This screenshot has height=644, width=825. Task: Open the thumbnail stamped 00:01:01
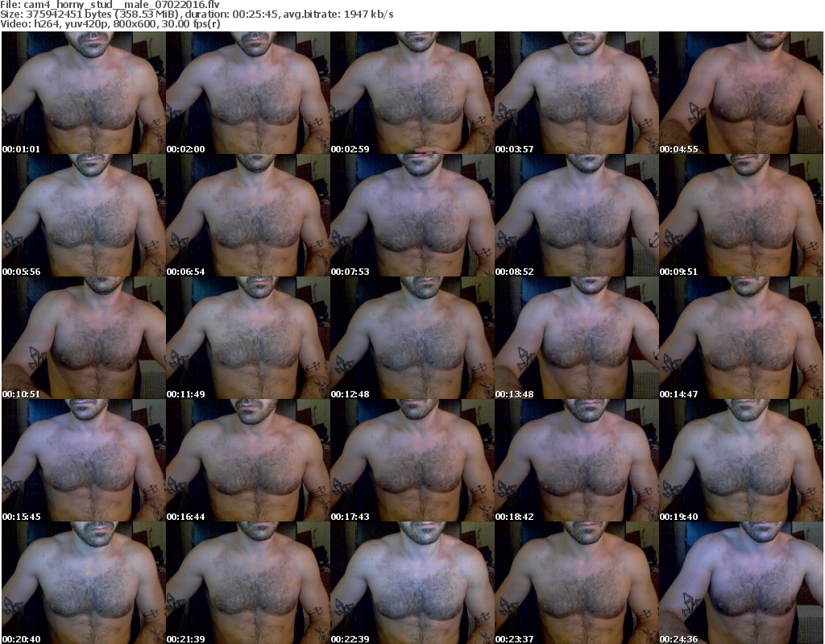click(x=84, y=93)
